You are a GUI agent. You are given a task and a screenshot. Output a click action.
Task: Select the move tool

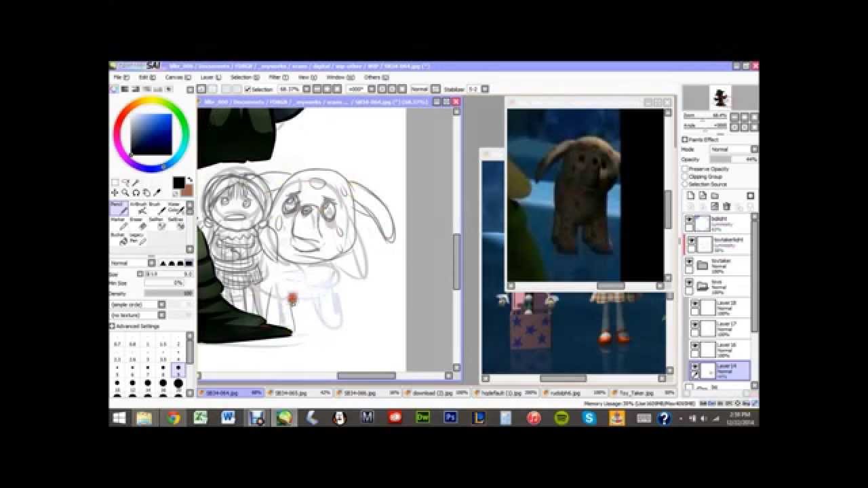pyautogui.click(x=115, y=192)
